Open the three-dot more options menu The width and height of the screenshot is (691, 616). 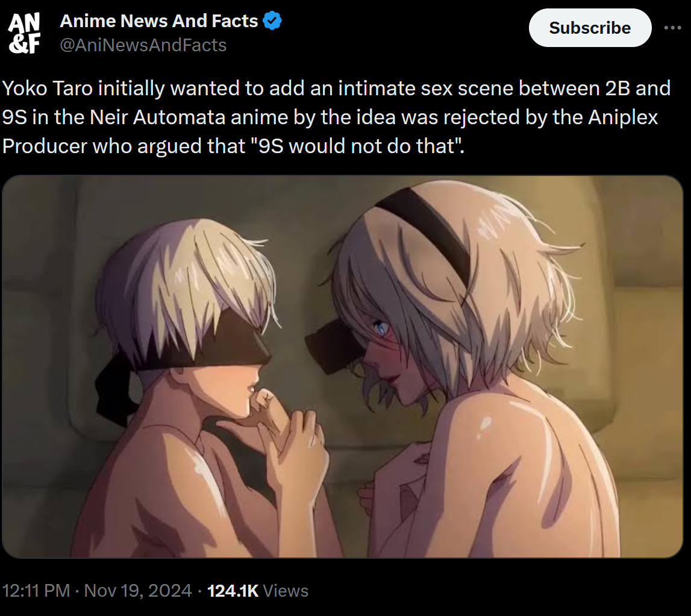672,28
